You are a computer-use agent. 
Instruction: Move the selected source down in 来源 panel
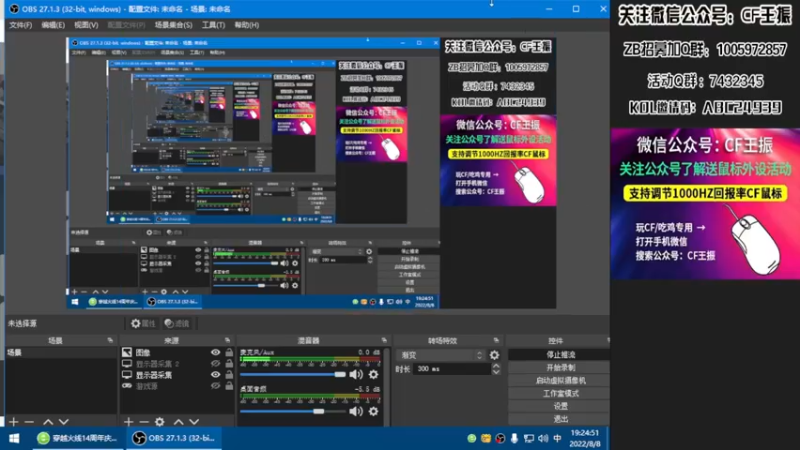tap(194, 421)
